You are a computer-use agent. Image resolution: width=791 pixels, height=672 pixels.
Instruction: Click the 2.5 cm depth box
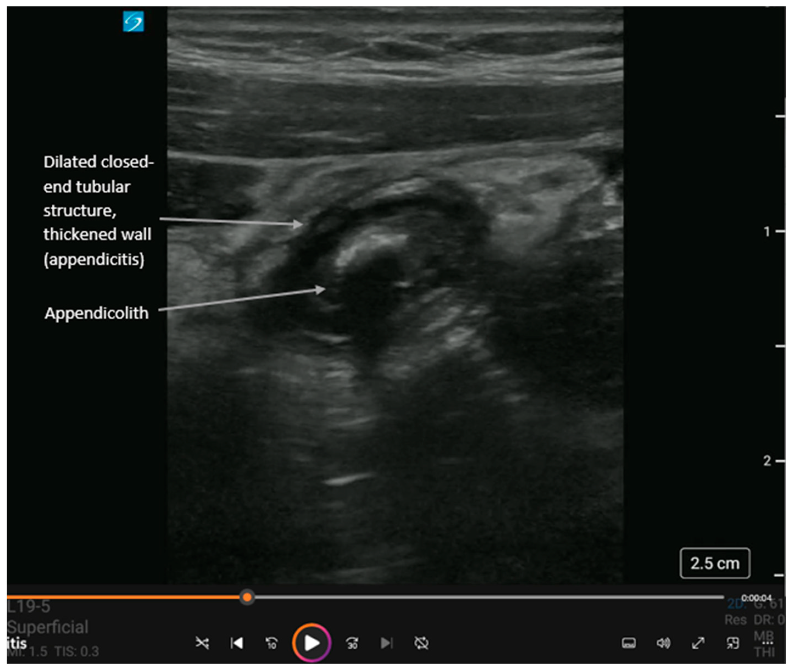tap(715, 563)
